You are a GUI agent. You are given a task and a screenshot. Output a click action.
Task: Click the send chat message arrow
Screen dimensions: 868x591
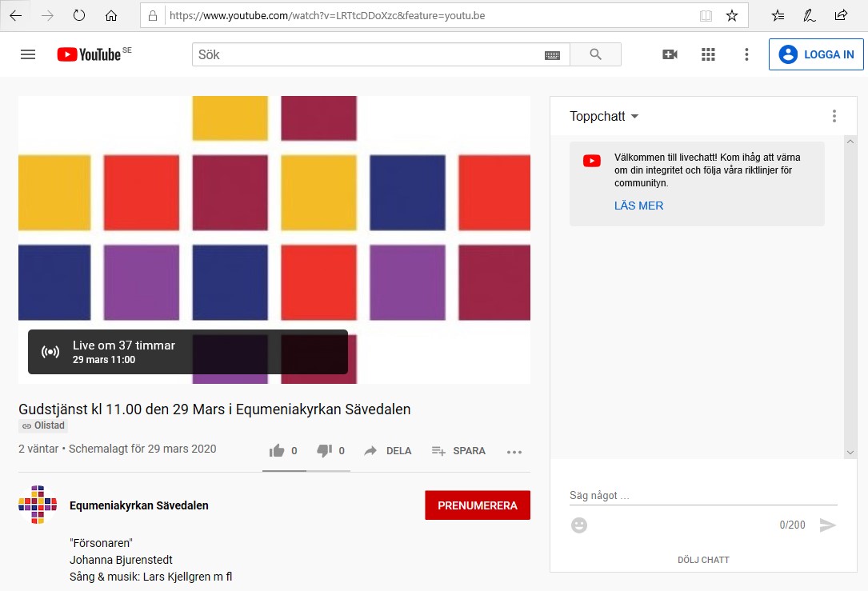[x=827, y=525]
